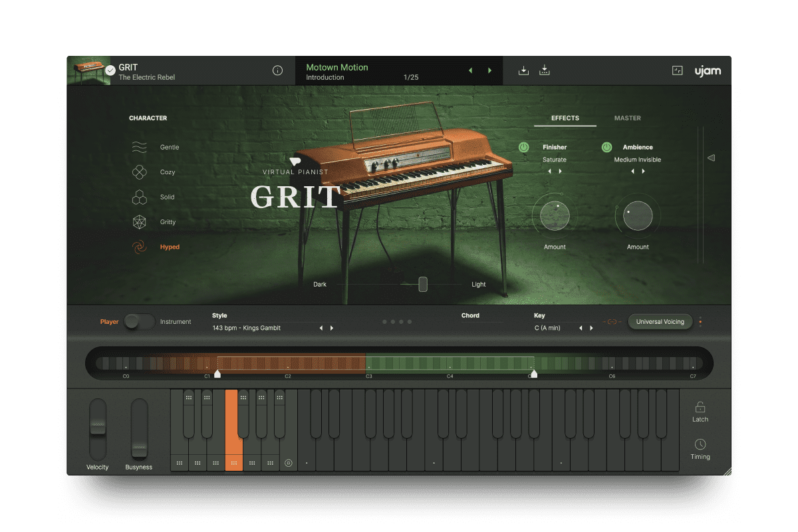Click the info icon next to GRIT
798x532 pixels.
[x=277, y=70]
